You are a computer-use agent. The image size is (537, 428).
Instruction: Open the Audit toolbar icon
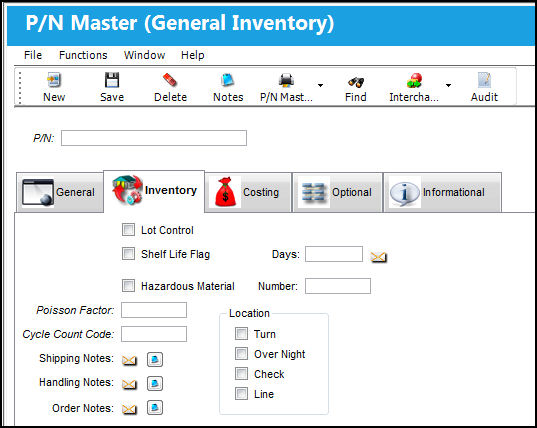(484, 80)
